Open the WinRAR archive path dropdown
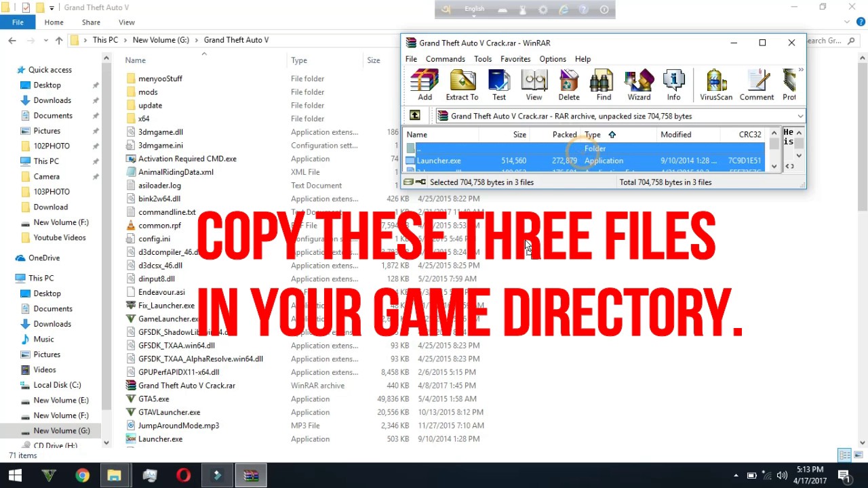 click(x=800, y=116)
